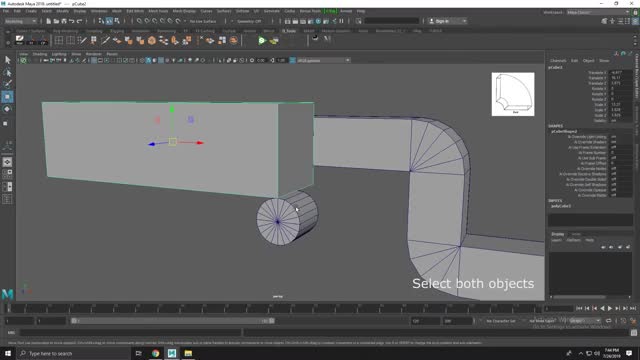Open the Modeling Toolkit icon at top right
This screenshot has width=640, height=360.
coord(604,21)
